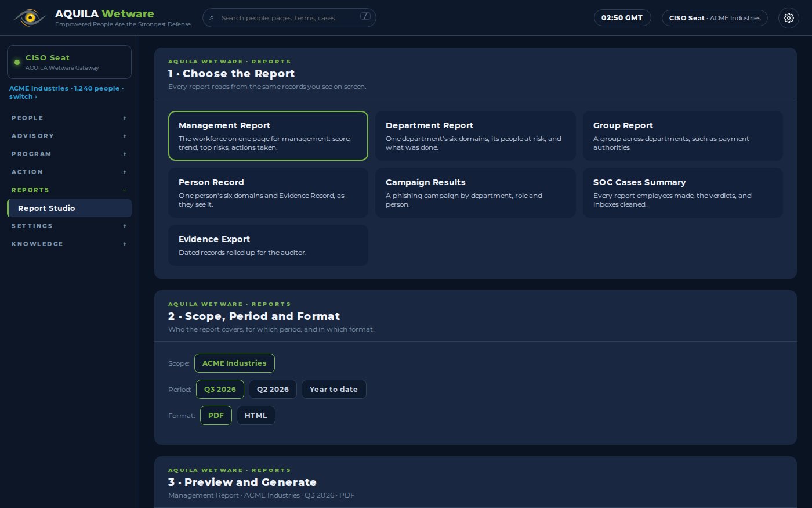This screenshot has height=508, width=812.
Task: Focus the search people, pages, terms field
Action: 289,18
